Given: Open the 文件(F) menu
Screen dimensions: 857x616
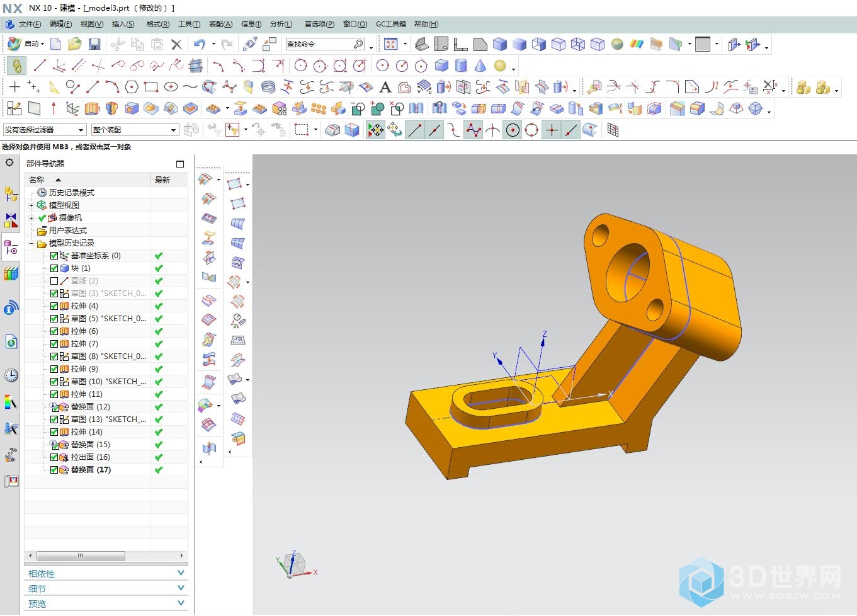Looking at the screenshot, I should point(30,24).
